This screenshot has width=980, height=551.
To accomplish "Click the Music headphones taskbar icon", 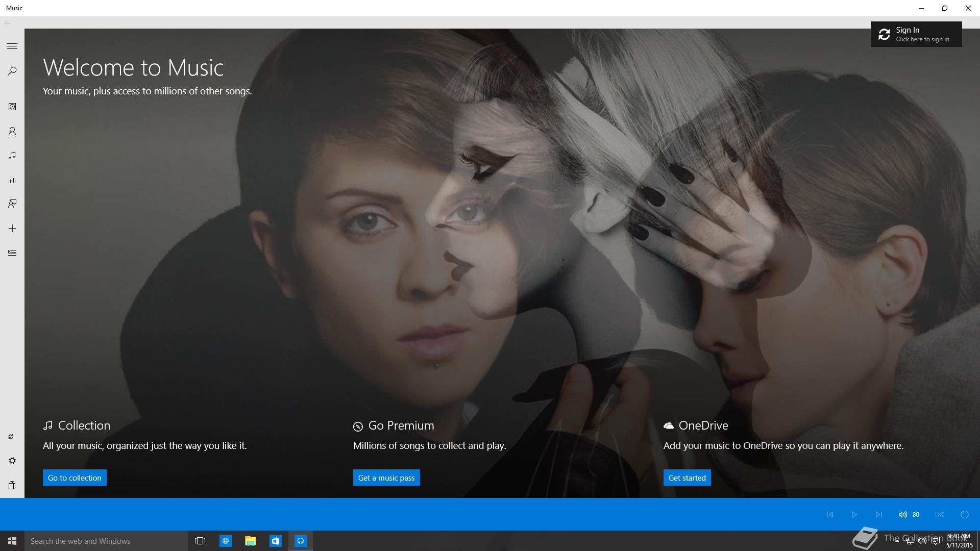I will [x=301, y=541].
